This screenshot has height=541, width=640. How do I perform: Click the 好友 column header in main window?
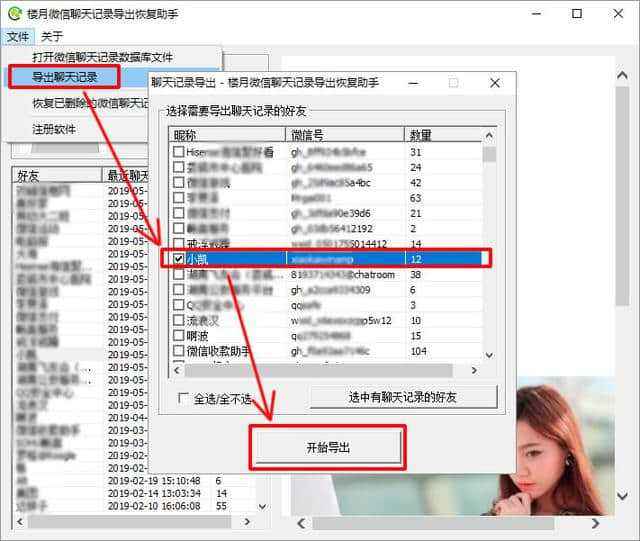(x=57, y=176)
